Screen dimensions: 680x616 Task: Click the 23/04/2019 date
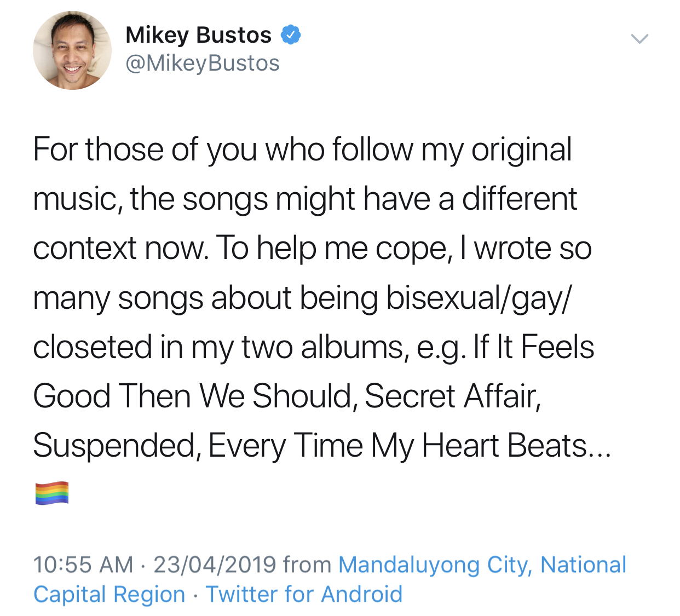(x=215, y=565)
